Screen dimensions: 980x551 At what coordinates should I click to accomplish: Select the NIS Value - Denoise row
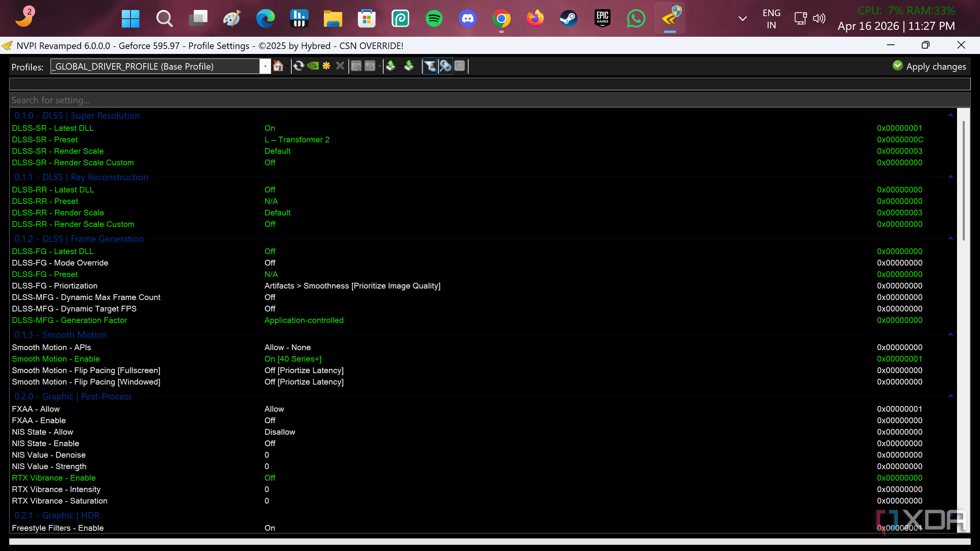482,455
